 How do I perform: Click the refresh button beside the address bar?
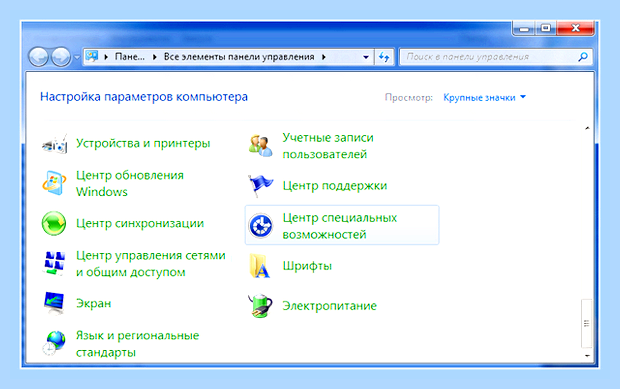384,57
